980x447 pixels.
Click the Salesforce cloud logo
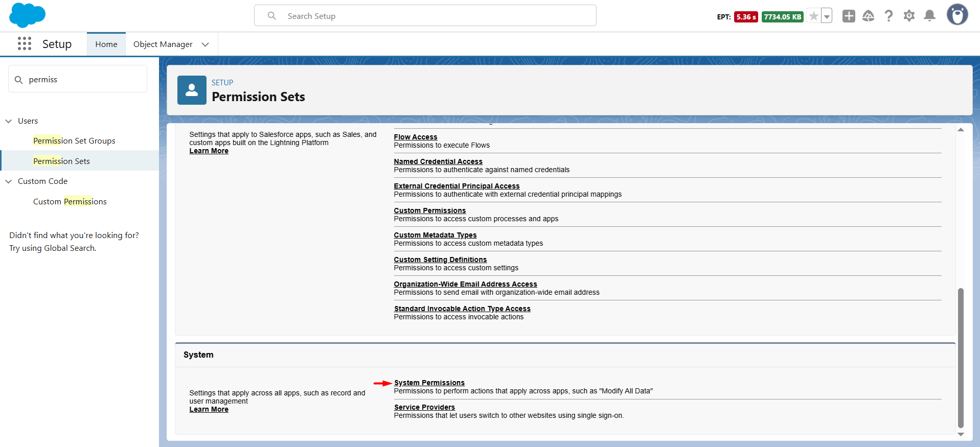(x=27, y=15)
